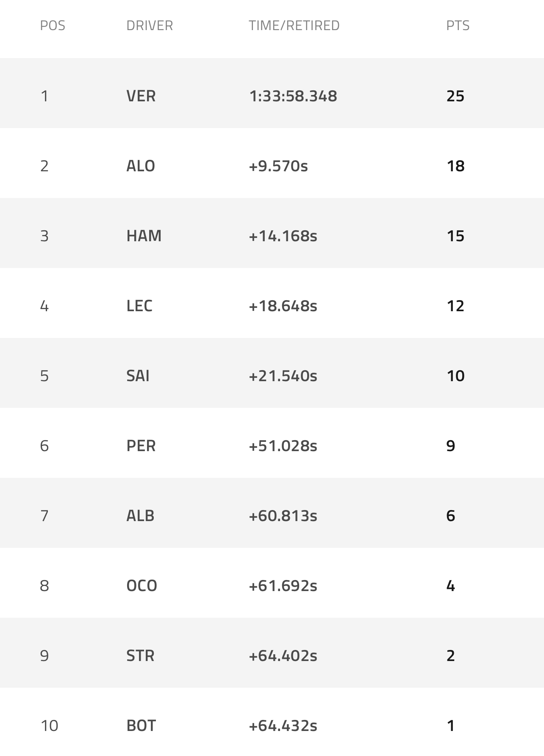The image size is (544, 756).
Task: Open driver OCO's result row
Action: (142, 586)
